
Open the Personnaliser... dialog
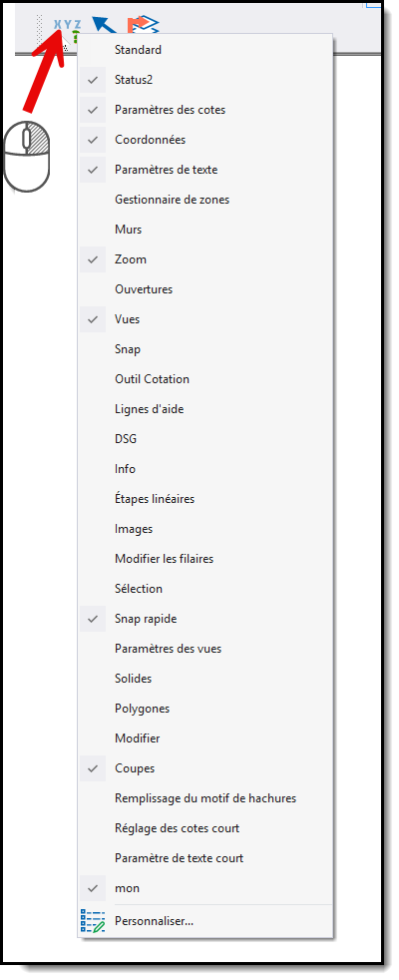[206, 921]
